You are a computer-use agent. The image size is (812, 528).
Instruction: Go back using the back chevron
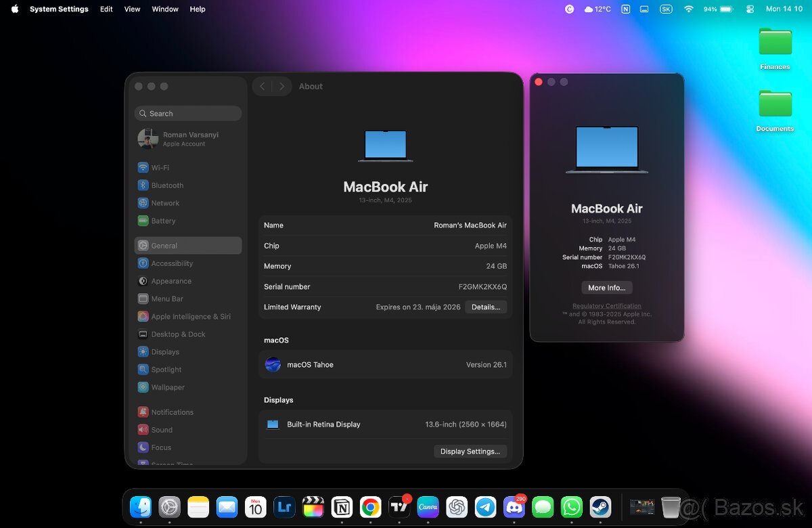[x=263, y=87]
